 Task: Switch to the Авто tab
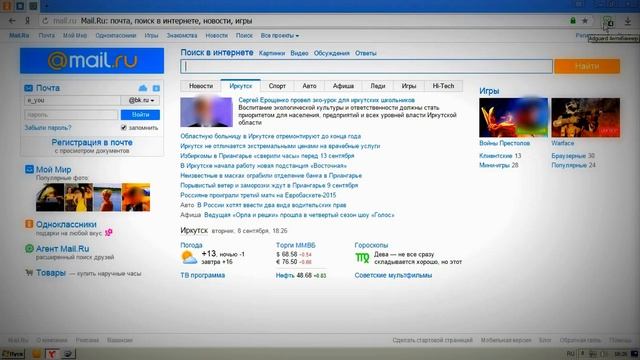tap(309, 86)
